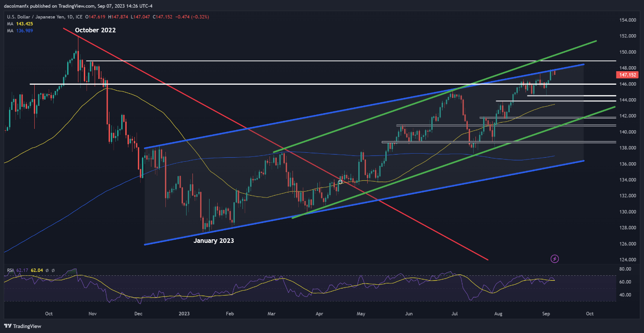Click the Oct time axis label preceding Nov
Viewport: 644px width, 333px height.
tap(49, 314)
